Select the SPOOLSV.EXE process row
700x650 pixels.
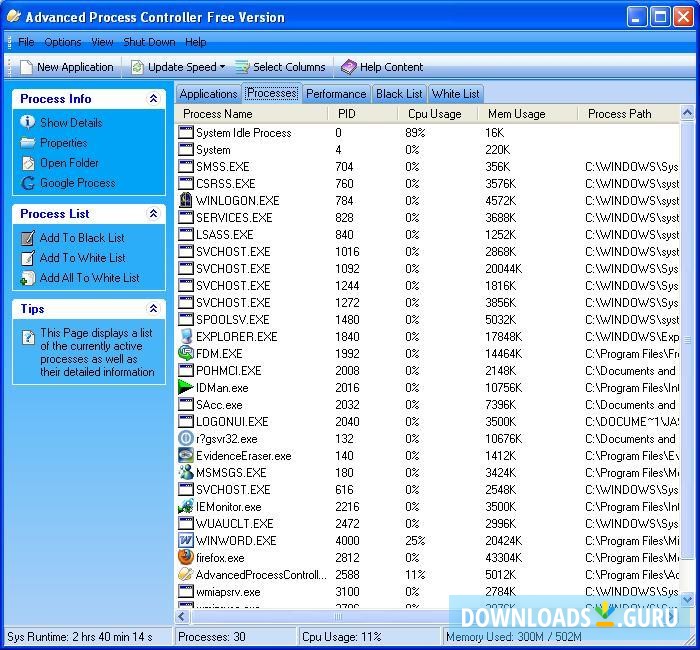(x=428, y=320)
